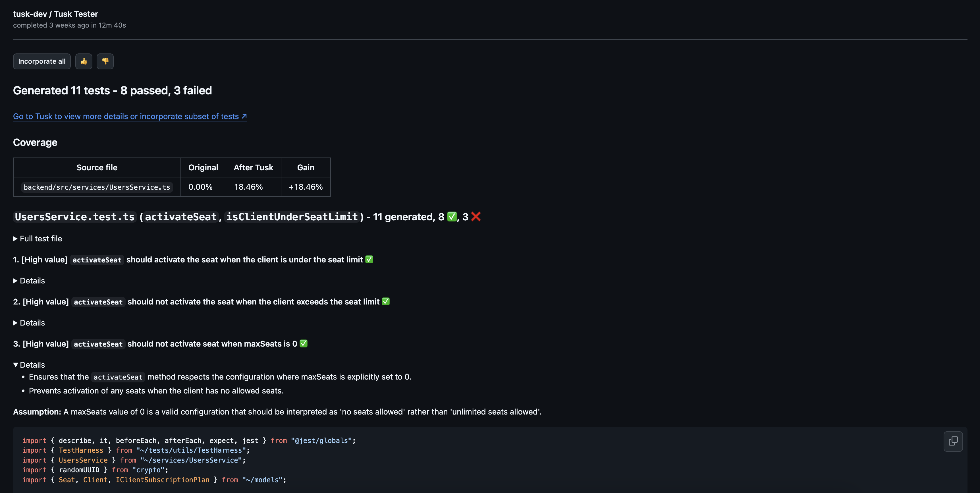Copy the test code snippet
The width and height of the screenshot is (980, 493).
(953, 441)
